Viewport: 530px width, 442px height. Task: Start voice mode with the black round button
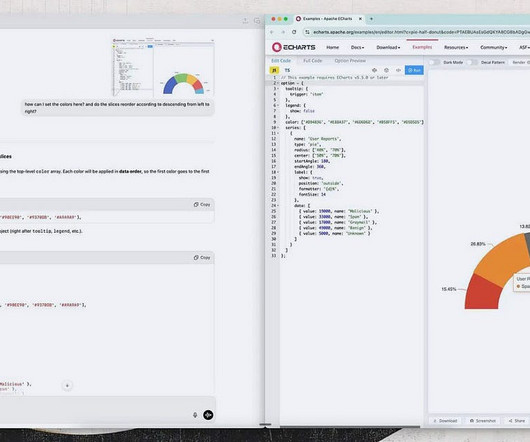[208, 415]
